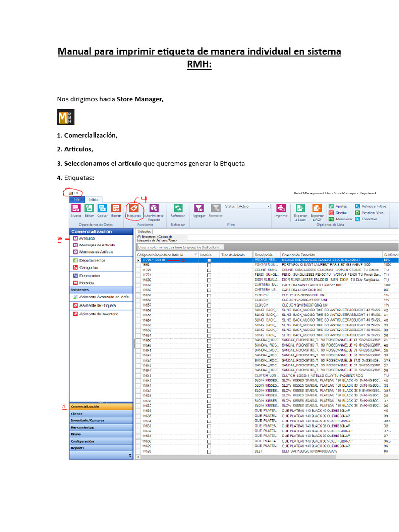Expand the navigation pane overflow chevron
The width and height of the screenshot is (399, 532).
tap(130, 456)
